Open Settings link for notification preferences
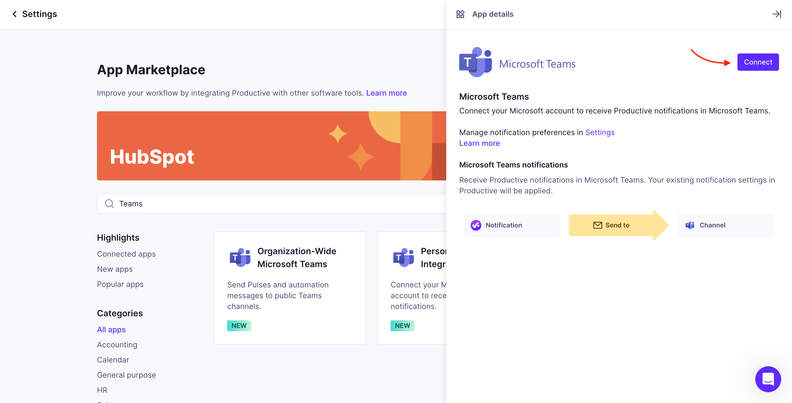The height and width of the screenshot is (403, 792). coord(600,132)
